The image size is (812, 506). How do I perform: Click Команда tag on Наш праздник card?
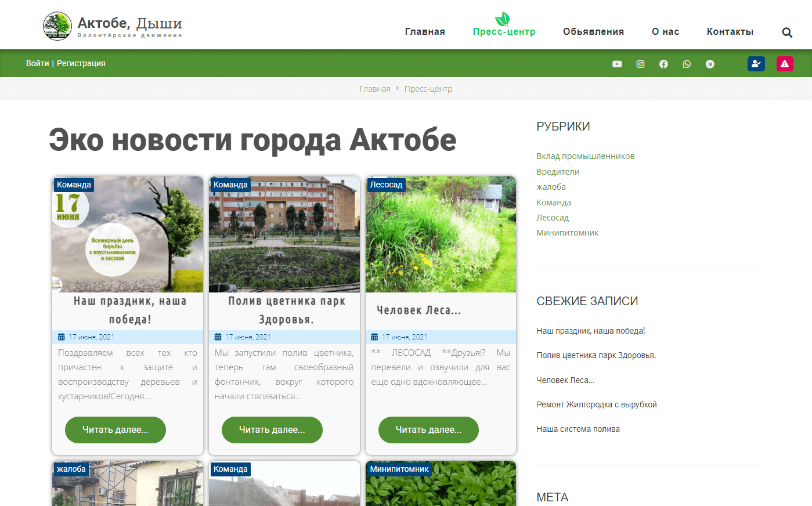click(x=74, y=185)
